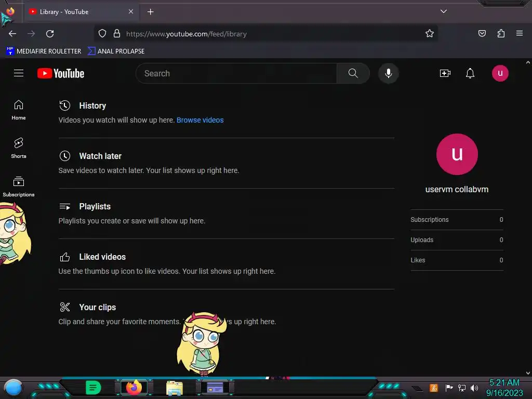Open the green notes app in taskbar
532x399 pixels.
pyautogui.click(x=93, y=388)
